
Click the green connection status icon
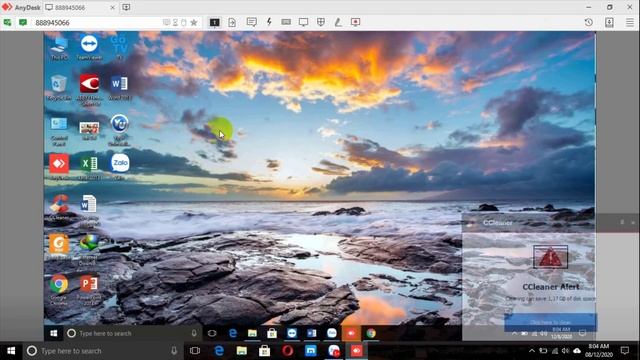[23, 22]
